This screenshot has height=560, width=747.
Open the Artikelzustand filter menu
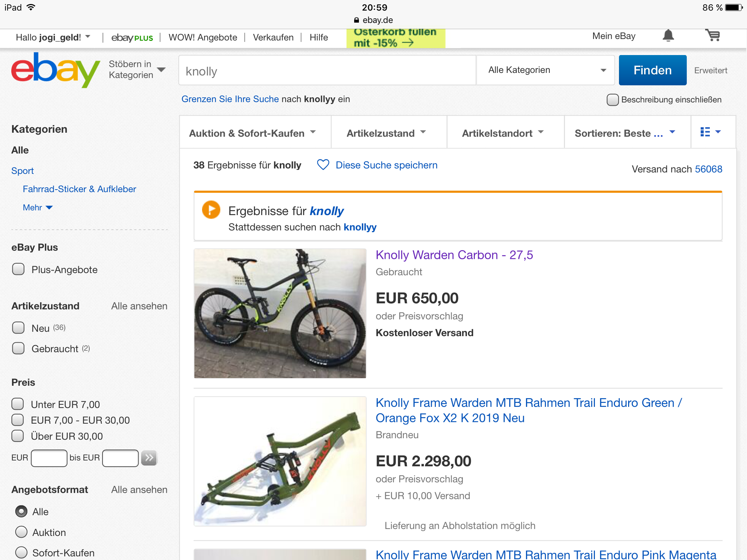[386, 133]
